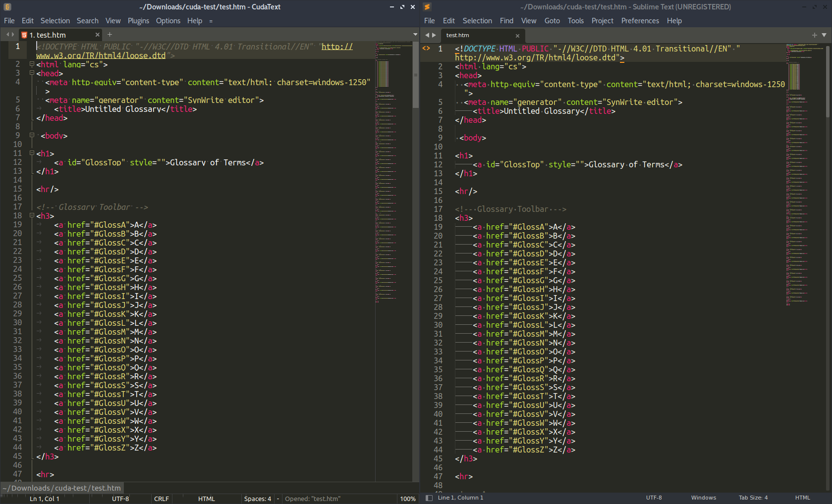
Task: Change HTML syntax in Sublime status bar
Action: click(x=803, y=498)
